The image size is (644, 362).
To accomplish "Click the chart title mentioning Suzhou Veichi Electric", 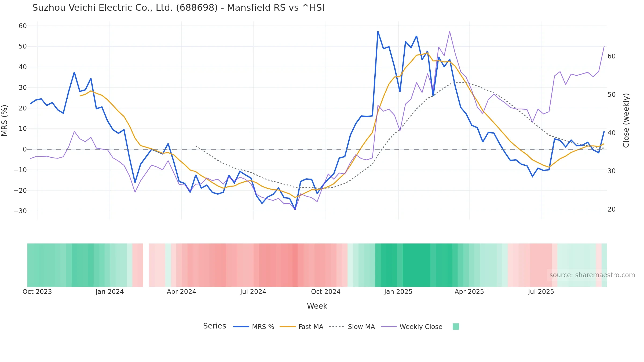I will (x=178, y=8).
